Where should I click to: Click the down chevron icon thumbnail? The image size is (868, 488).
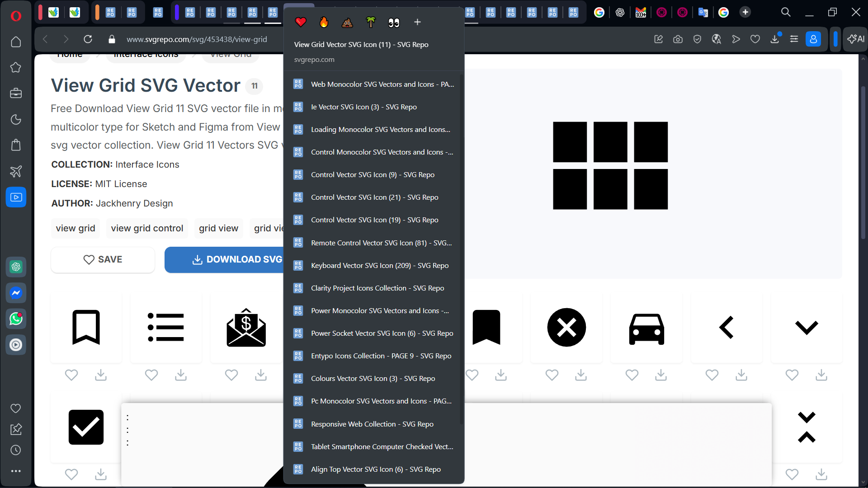point(807,327)
